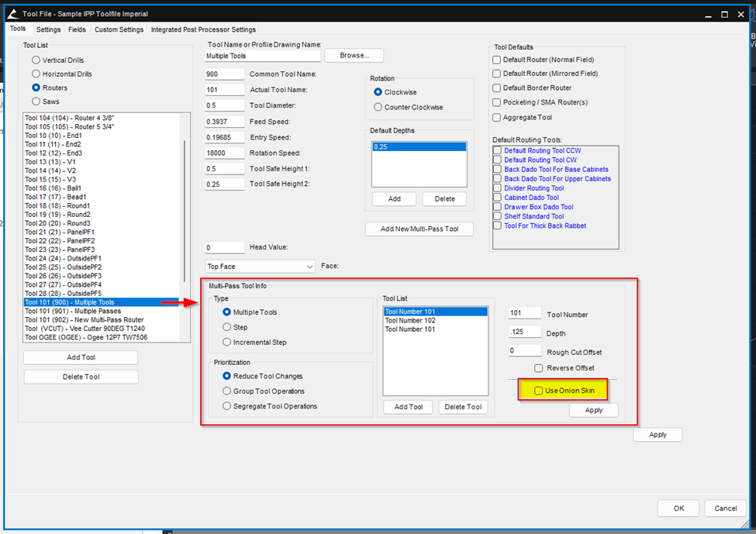Select Incremental Step type
The image size is (756, 534).
coord(227,342)
